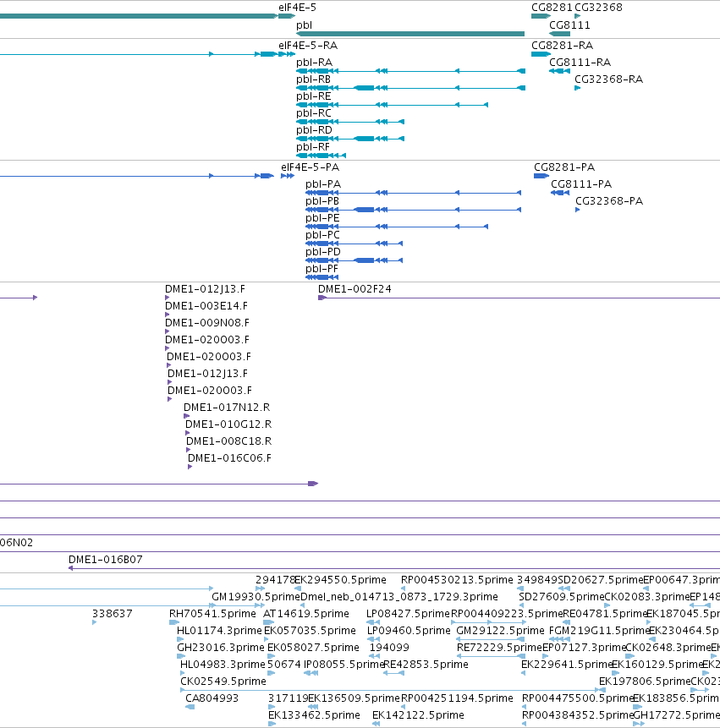Select the pbl gene bar in gene track
Image resolution: width=720 pixels, height=728 pixels.
pos(410,34)
